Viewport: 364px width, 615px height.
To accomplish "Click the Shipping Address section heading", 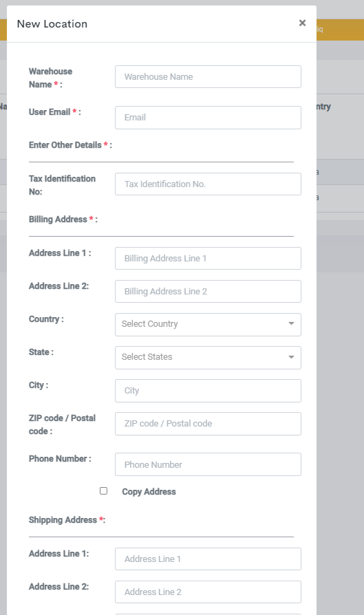I will pos(67,520).
